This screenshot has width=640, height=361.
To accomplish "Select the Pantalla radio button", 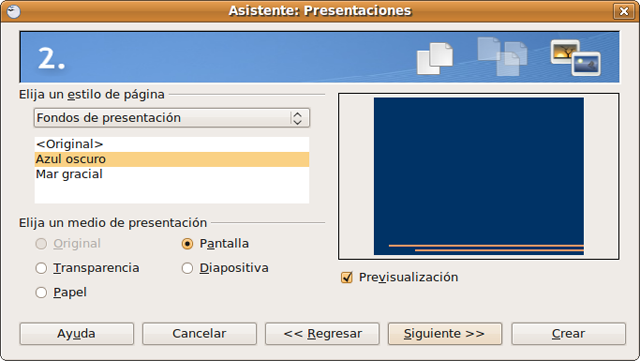I will point(187,244).
